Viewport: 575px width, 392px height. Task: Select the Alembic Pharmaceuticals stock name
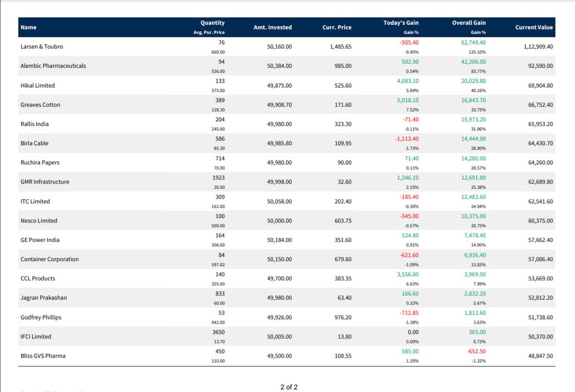tap(53, 66)
